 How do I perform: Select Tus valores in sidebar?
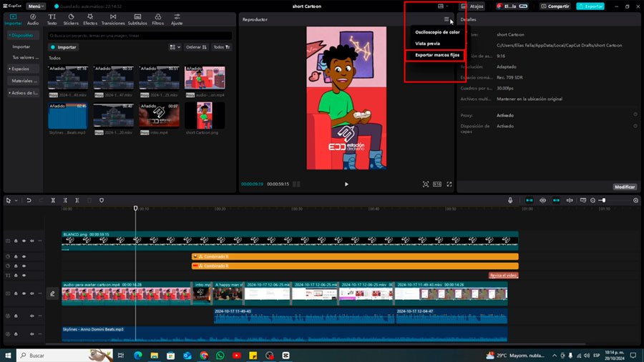pyautogui.click(x=24, y=57)
